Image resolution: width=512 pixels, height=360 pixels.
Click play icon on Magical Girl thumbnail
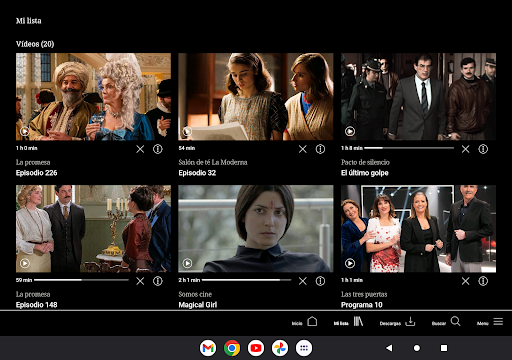point(187,263)
